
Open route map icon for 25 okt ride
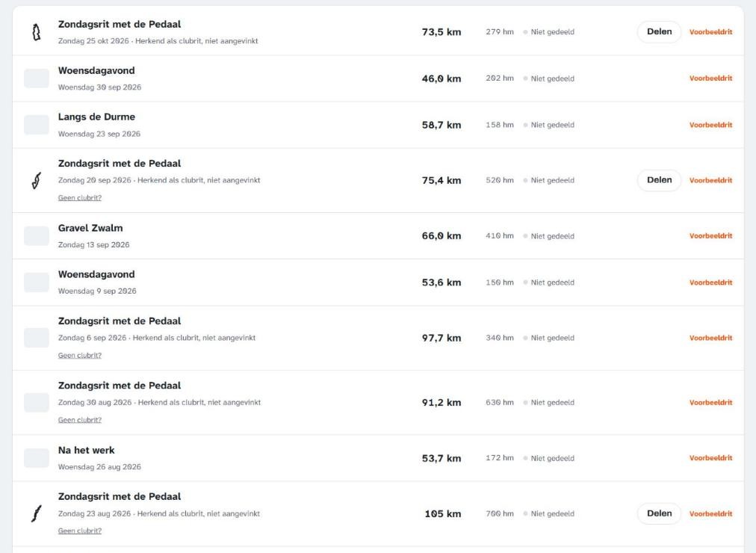click(x=36, y=32)
